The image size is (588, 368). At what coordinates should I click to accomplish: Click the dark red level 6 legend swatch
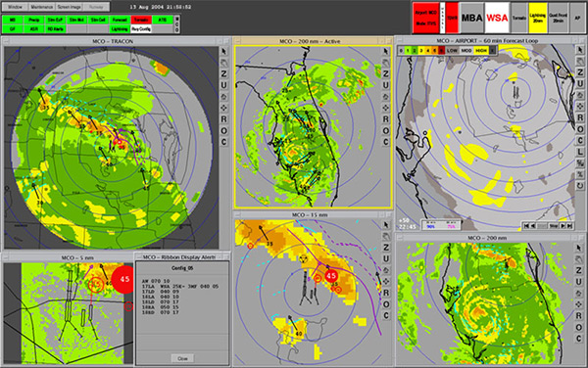coord(441,50)
